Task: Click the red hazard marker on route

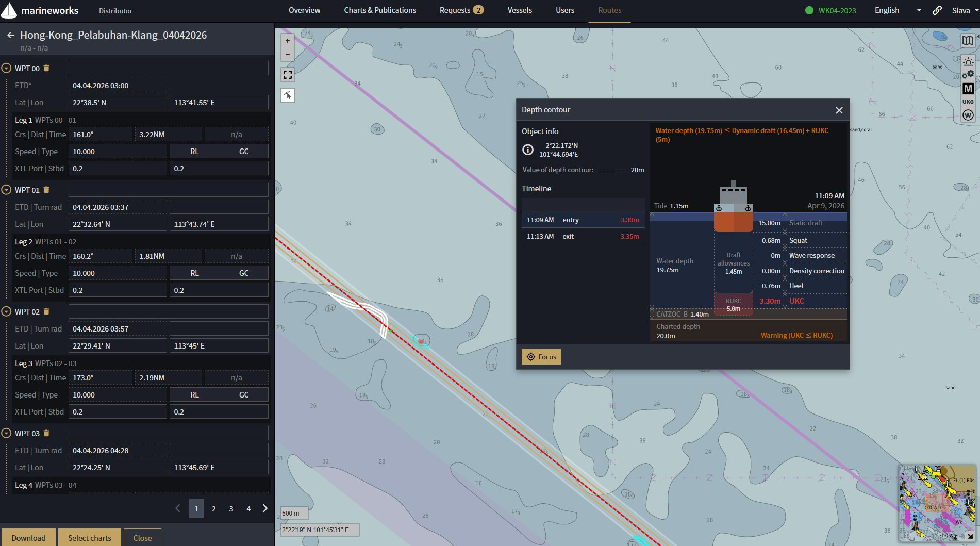Action: click(422, 341)
